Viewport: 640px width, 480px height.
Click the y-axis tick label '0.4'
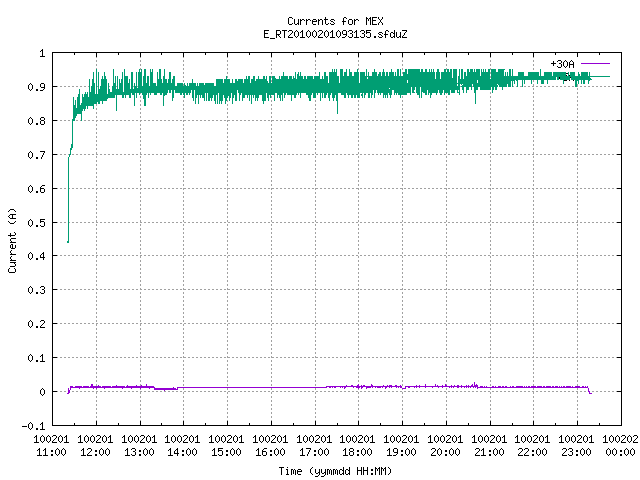pos(36,256)
